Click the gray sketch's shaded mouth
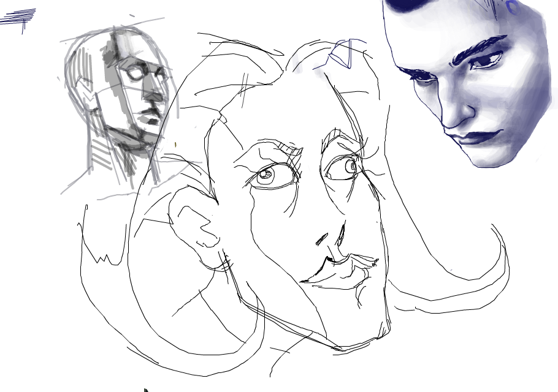Viewport: 558px width, 392px height. 150,117
